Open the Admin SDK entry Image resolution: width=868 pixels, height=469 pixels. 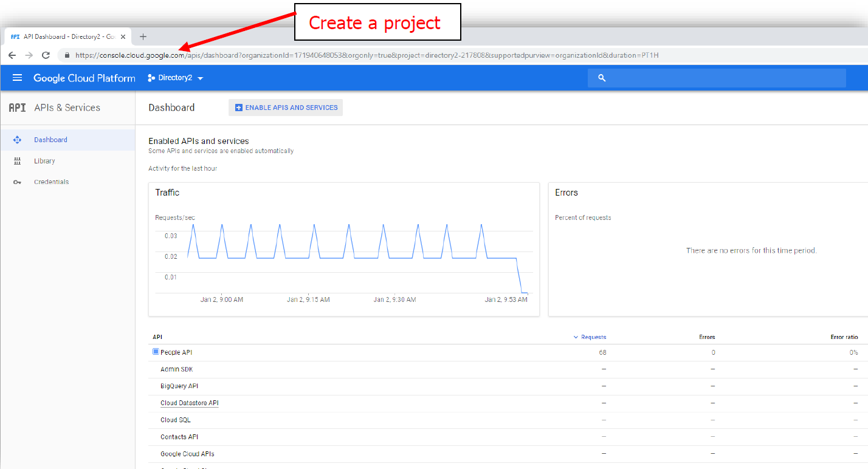pos(176,369)
